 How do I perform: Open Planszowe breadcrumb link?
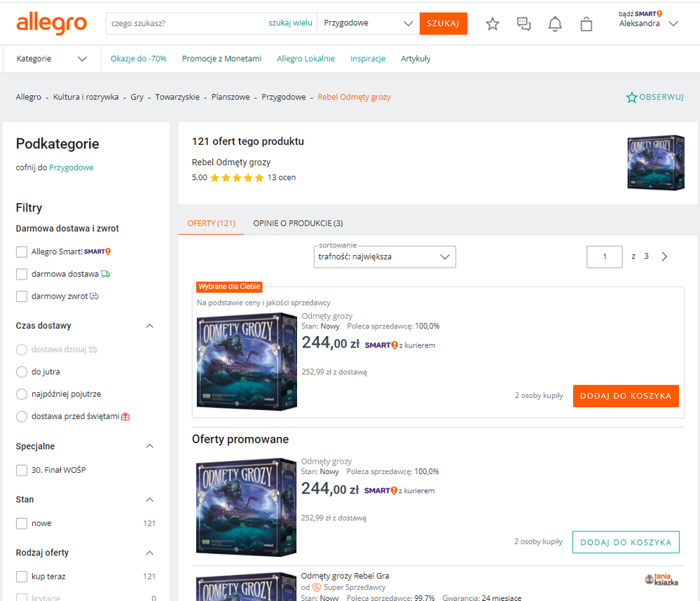tap(231, 97)
